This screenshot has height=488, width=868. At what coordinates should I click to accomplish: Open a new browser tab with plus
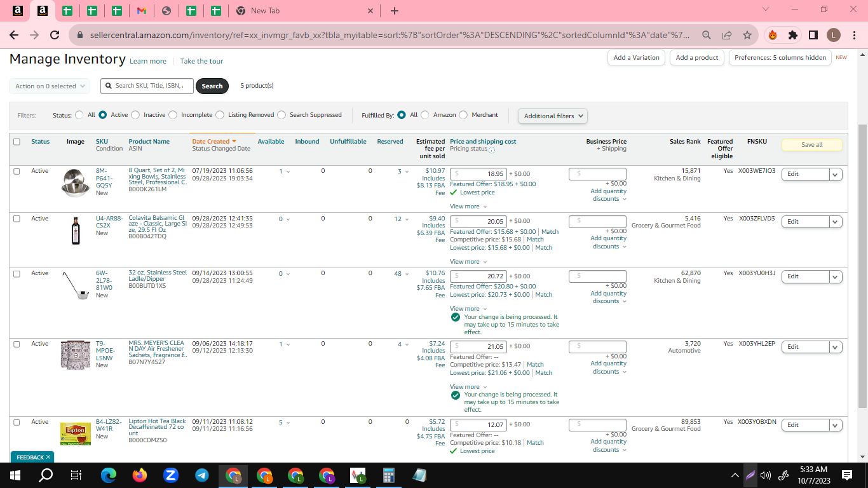coord(395,11)
